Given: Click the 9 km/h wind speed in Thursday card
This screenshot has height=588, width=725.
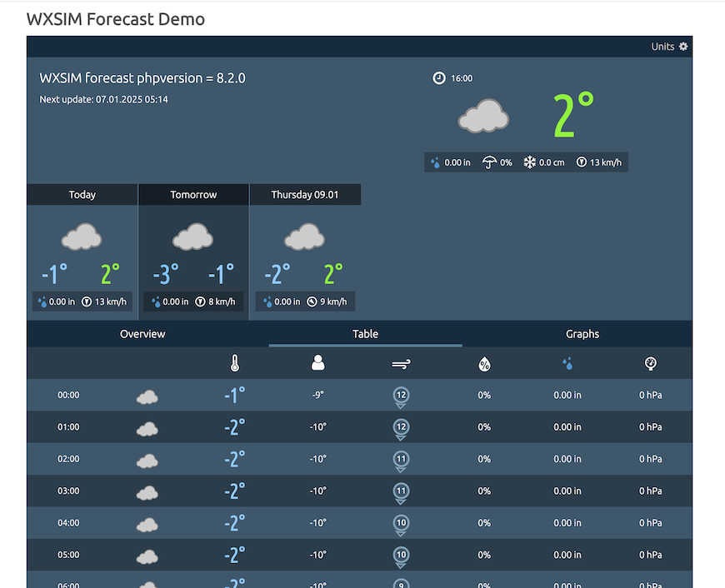Looking at the screenshot, I should point(333,301).
